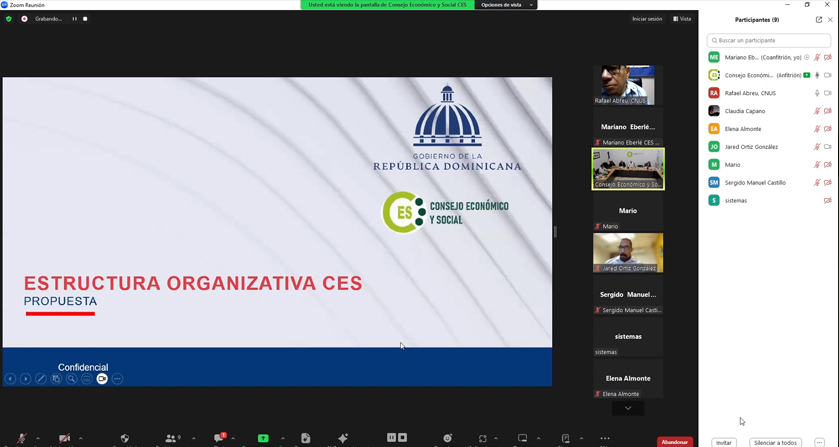
Task: Select Mario in participant list
Action: click(768, 164)
